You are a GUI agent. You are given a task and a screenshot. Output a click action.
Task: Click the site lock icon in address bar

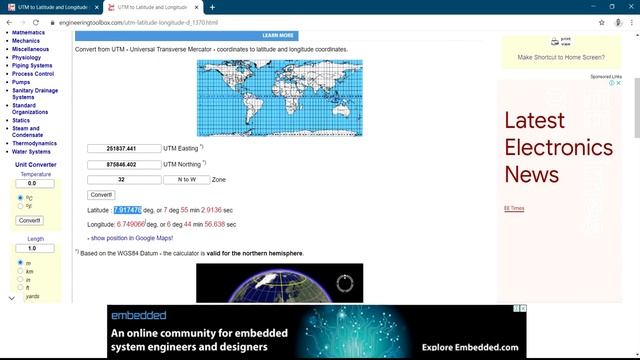coord(52,22)
